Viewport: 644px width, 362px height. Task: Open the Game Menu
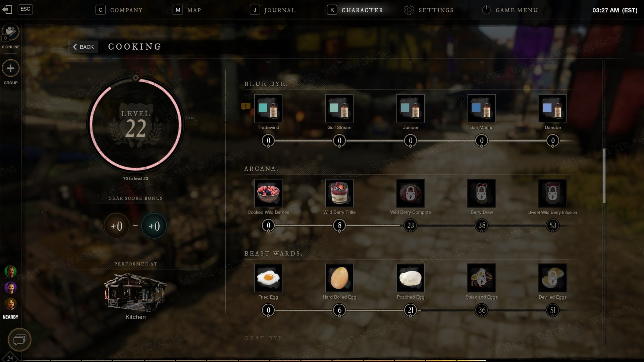[510, 10]
